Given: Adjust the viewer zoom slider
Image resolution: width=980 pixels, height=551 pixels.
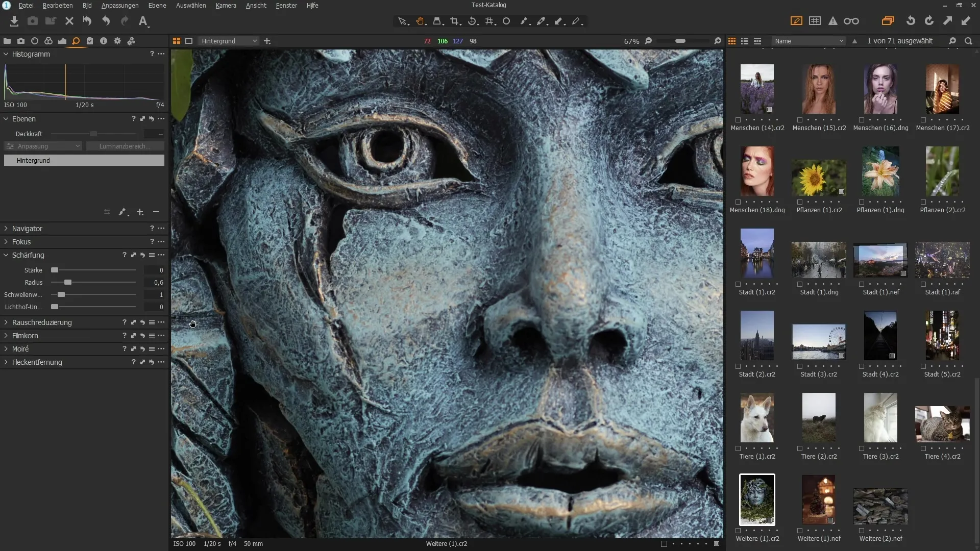Looking at the screenshot, I should pos(682,41).
